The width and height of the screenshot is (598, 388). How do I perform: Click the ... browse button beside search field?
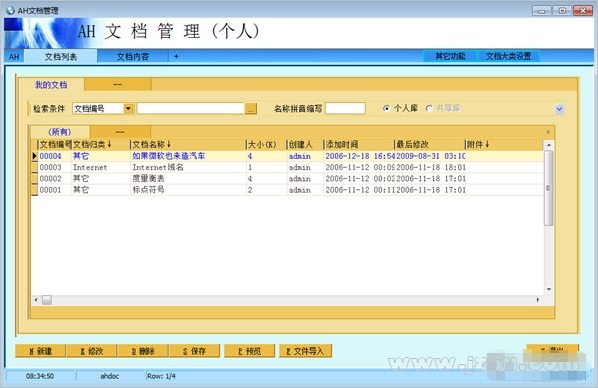251,109
